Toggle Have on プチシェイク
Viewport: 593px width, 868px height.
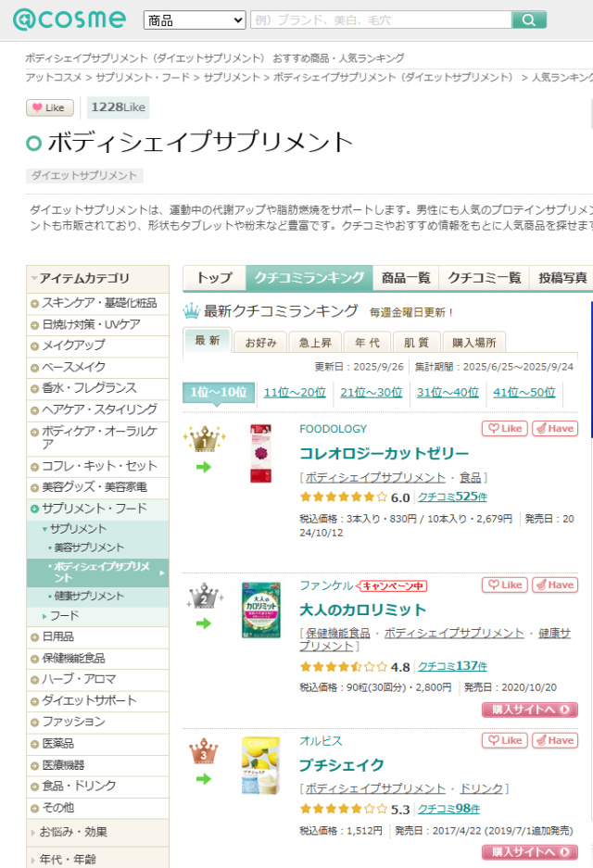[x=554, y=741]
